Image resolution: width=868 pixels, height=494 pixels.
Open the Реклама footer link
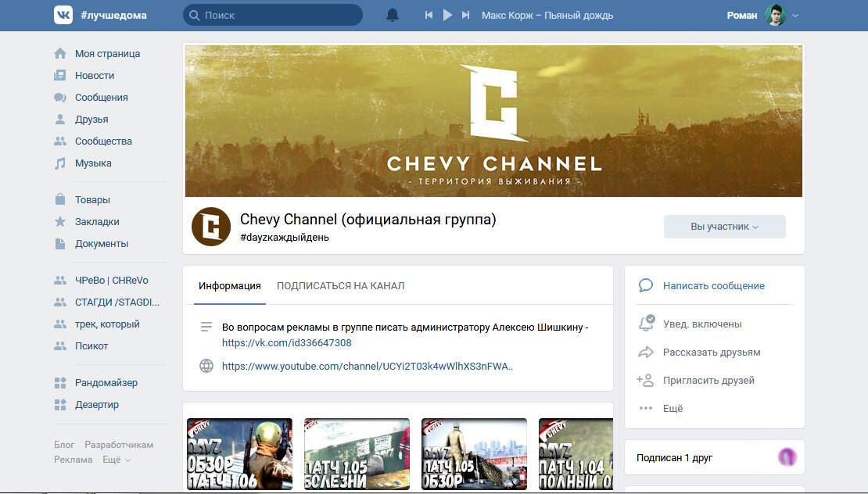click(x=73, y=459)
